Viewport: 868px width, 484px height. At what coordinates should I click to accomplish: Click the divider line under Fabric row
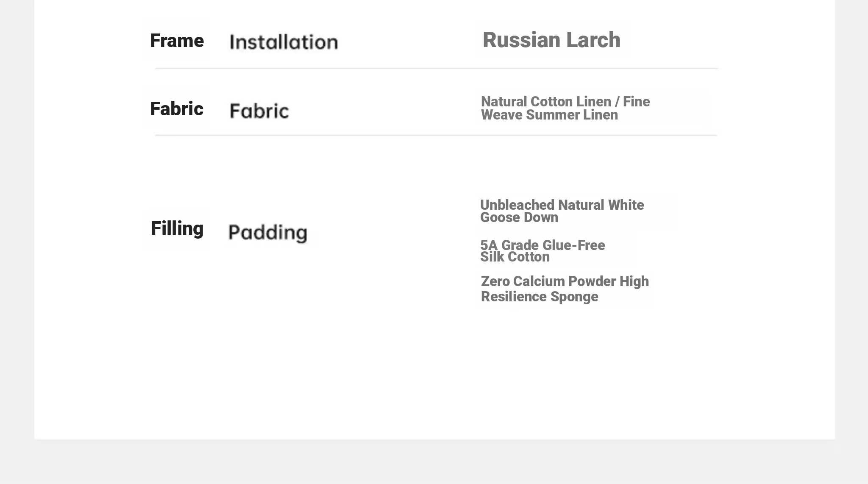pos(436,135)
